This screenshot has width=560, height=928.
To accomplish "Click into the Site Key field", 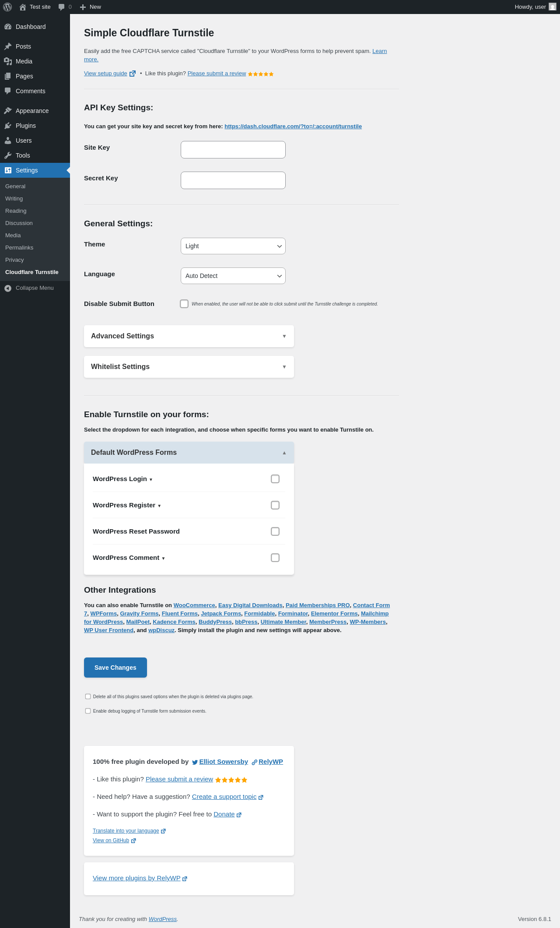I will point(233,150).
